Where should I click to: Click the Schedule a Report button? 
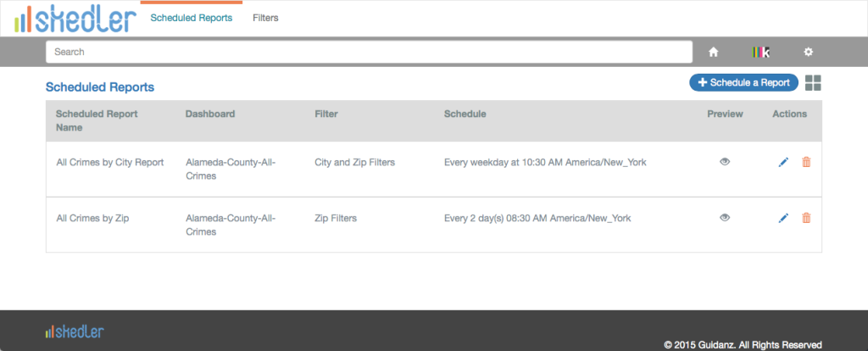[x=743, y=82]
